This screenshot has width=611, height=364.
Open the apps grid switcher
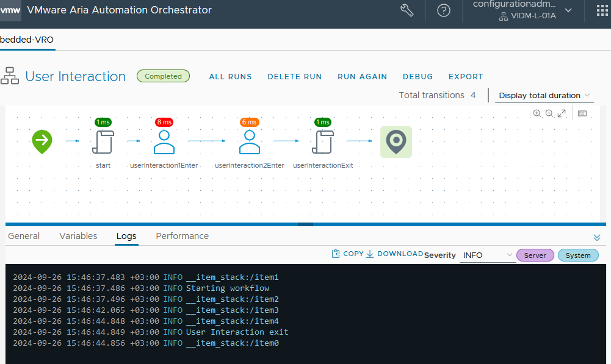(x=602, y=10)
